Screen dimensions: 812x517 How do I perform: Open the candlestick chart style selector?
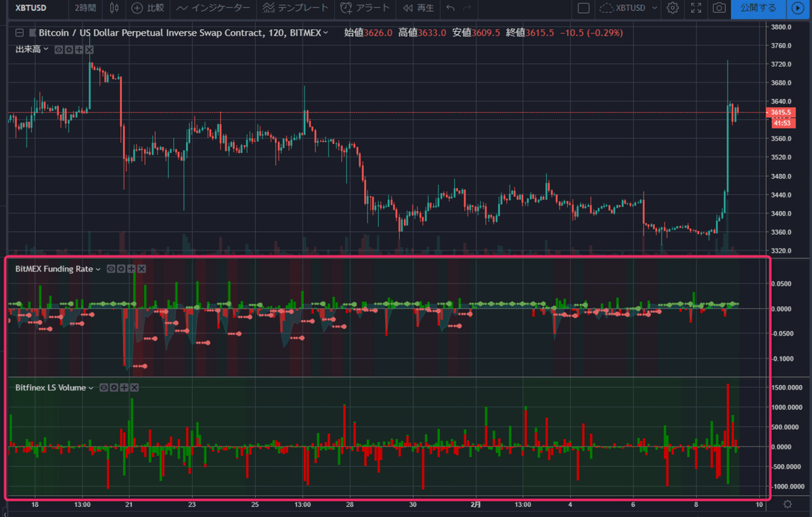113,8
